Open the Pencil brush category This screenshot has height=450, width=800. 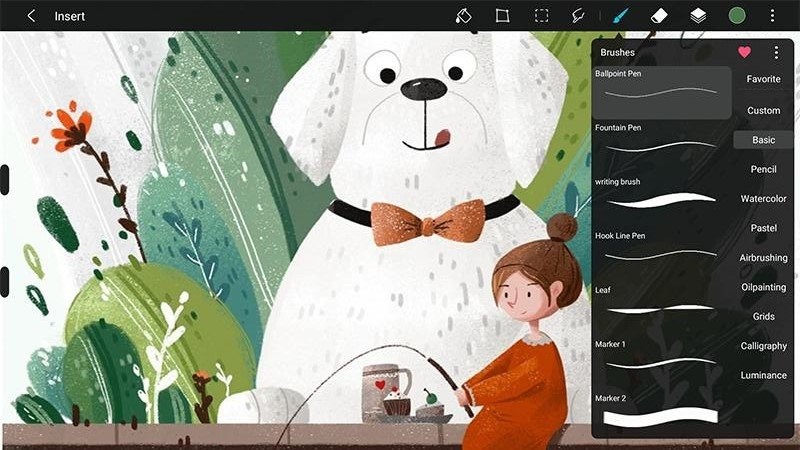click(763, 169)
